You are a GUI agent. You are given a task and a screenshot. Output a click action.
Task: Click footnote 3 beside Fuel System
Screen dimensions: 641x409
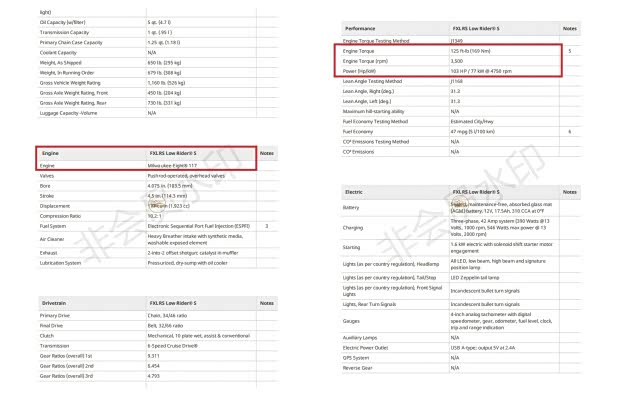[x=266, y=226]
